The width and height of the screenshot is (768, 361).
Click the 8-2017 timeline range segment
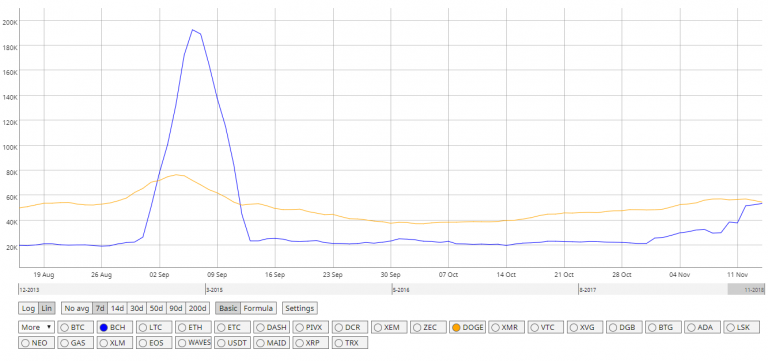(x=653, y=289)
